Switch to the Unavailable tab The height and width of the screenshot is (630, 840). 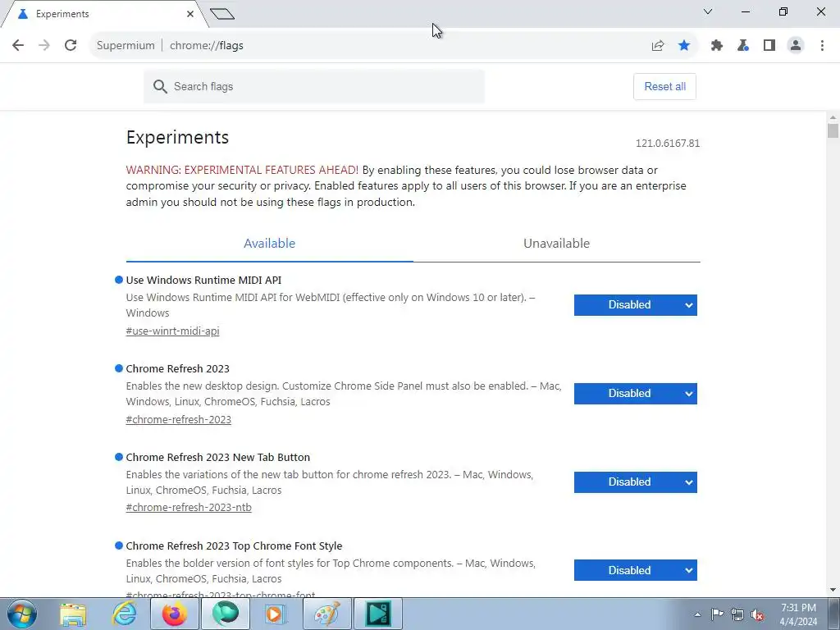[557, 244]
